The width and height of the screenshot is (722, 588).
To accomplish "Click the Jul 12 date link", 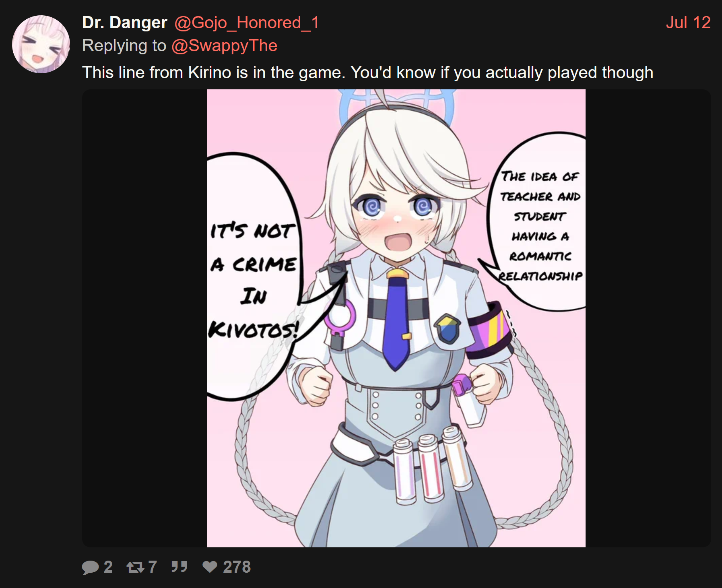I will (688, 23).
